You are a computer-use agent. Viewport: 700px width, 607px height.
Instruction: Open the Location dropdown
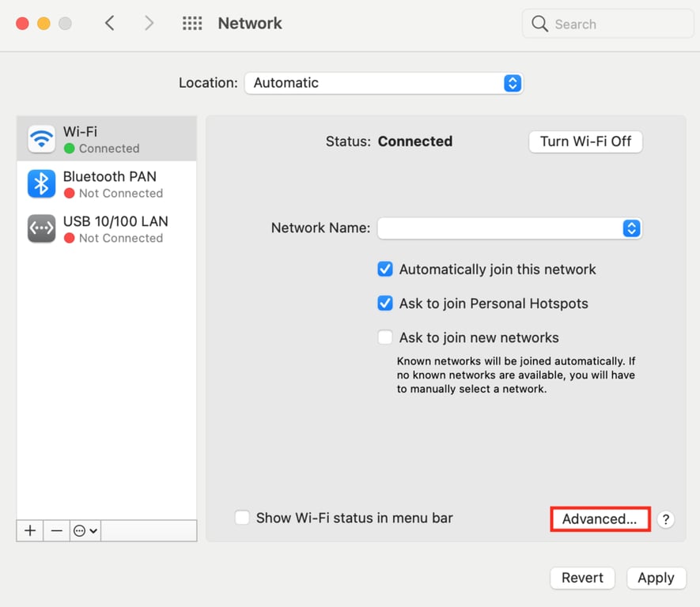512,82
